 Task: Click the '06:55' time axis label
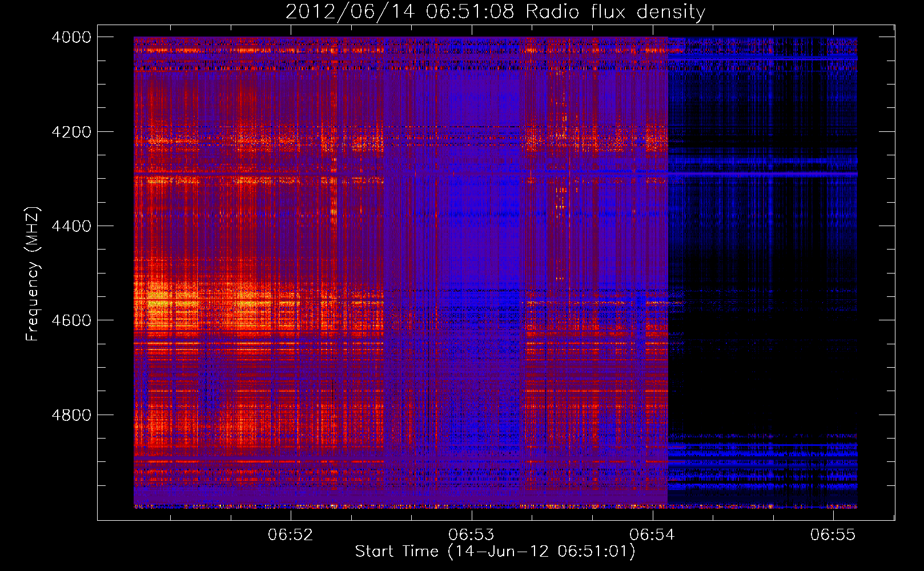pos(833,535)
